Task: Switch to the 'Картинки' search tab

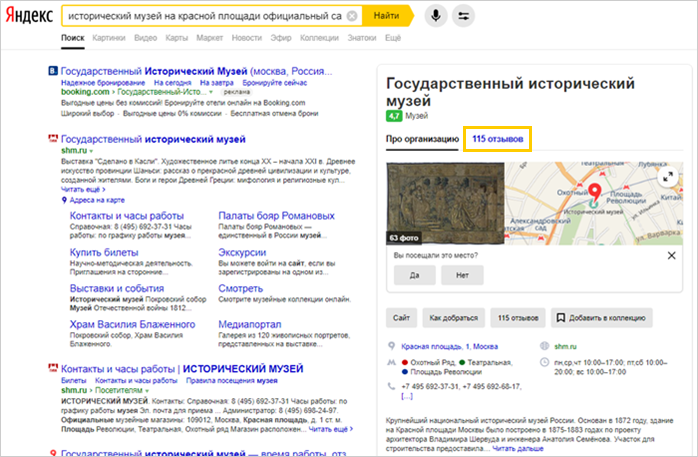Action: coord(109,38)
